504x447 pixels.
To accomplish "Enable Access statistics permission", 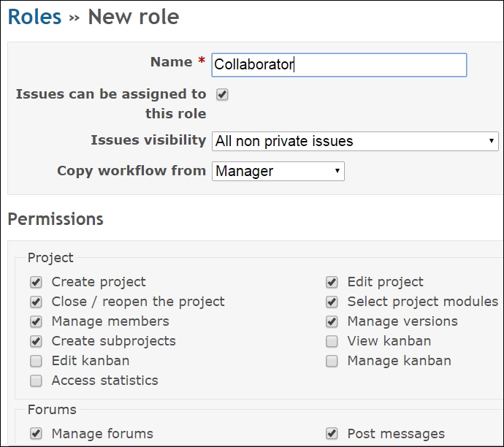I will tap(36, 381).
